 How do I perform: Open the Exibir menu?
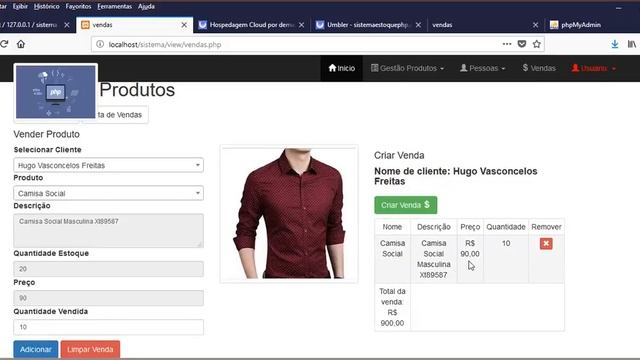[x=20, y=7]
